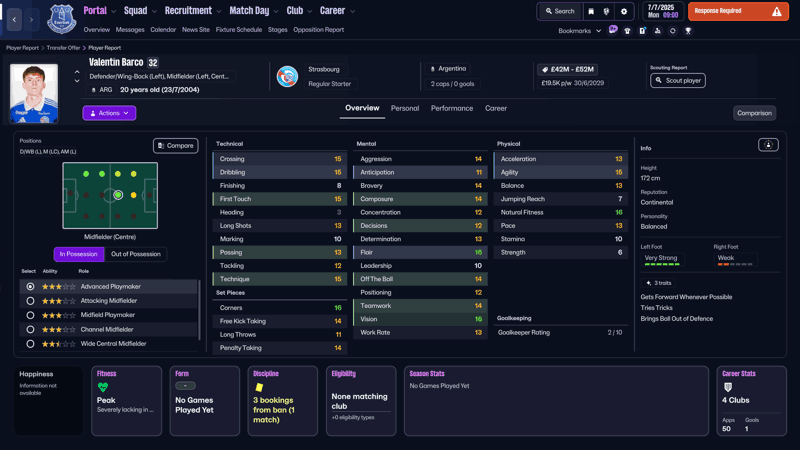Click the Scout player button

click(x=678, y=81)
